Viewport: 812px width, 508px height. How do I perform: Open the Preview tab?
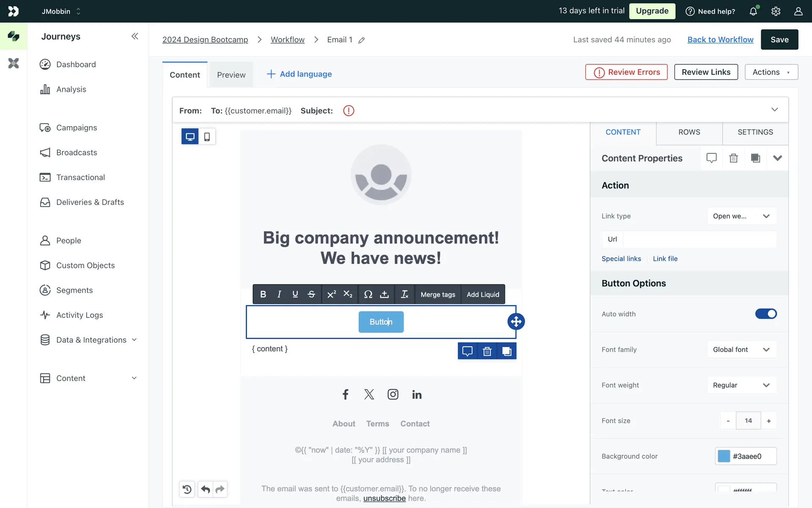(231, 75)
